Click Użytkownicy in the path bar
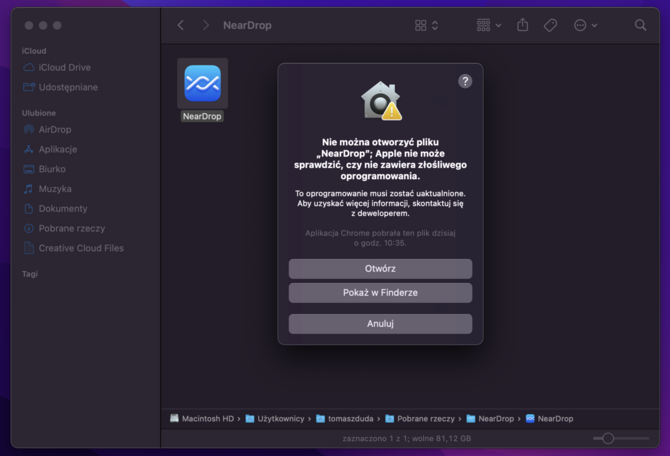The image size is (670, 456). click(276, 418)
